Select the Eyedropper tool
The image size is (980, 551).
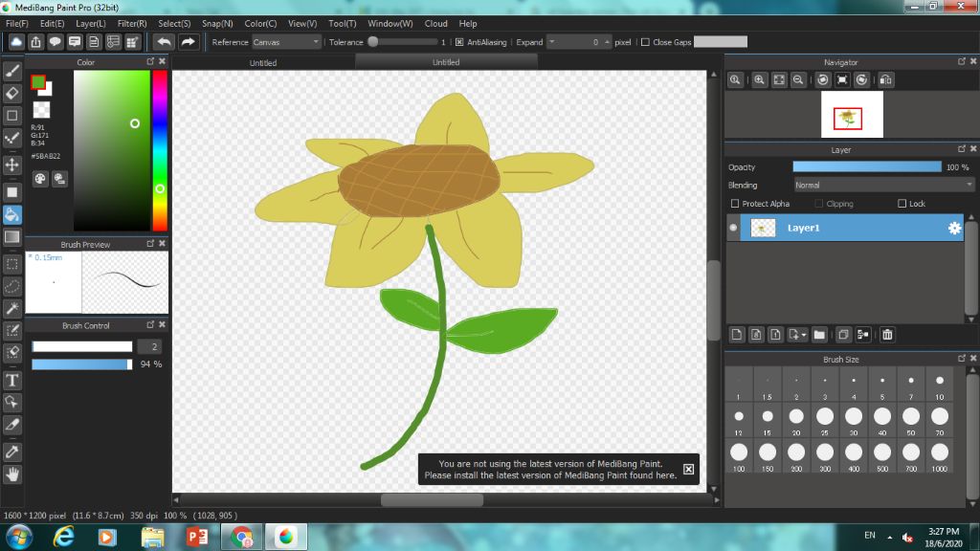click(x=11, y=452)
